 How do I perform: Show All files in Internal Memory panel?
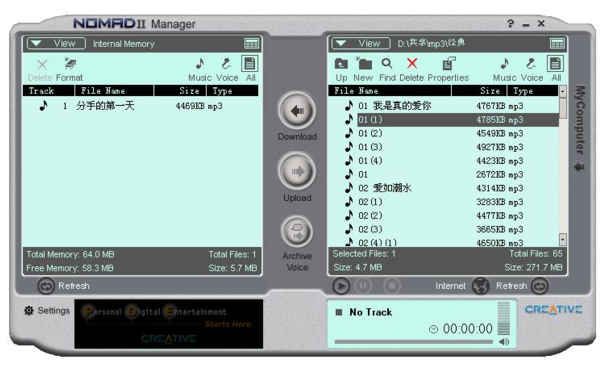(250, 69)
